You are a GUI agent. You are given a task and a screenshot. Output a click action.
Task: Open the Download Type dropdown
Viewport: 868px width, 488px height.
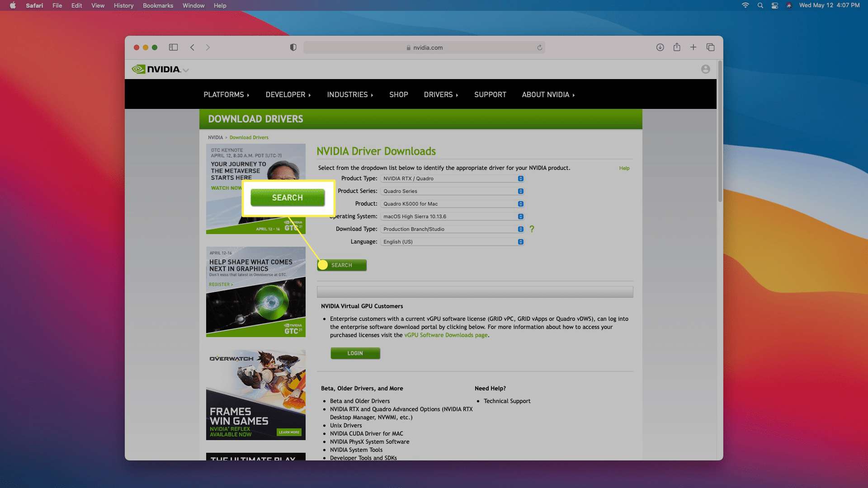pos(452,229)
